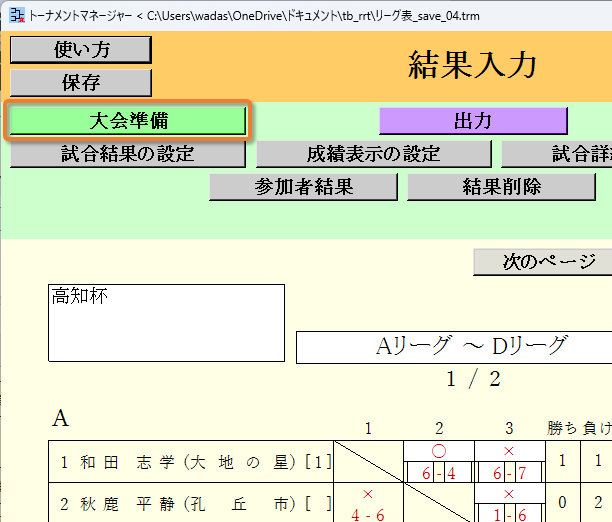Click the 1-6 score cell in row 2
The height and width of the screenshot is (522, 612).
(509, 515)
